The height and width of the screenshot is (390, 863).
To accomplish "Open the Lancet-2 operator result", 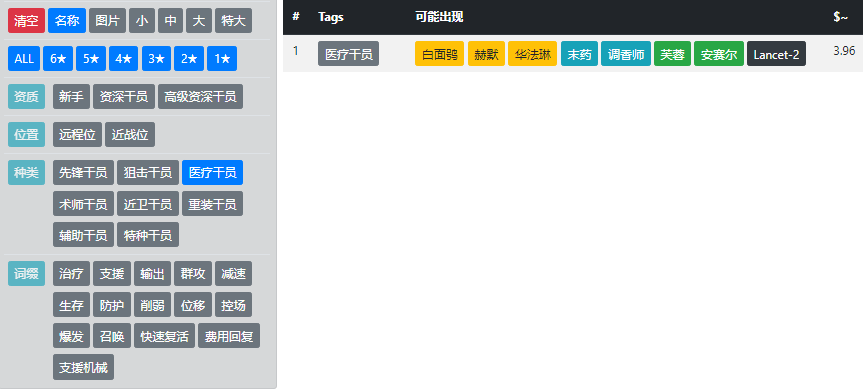I will [776, 53].
